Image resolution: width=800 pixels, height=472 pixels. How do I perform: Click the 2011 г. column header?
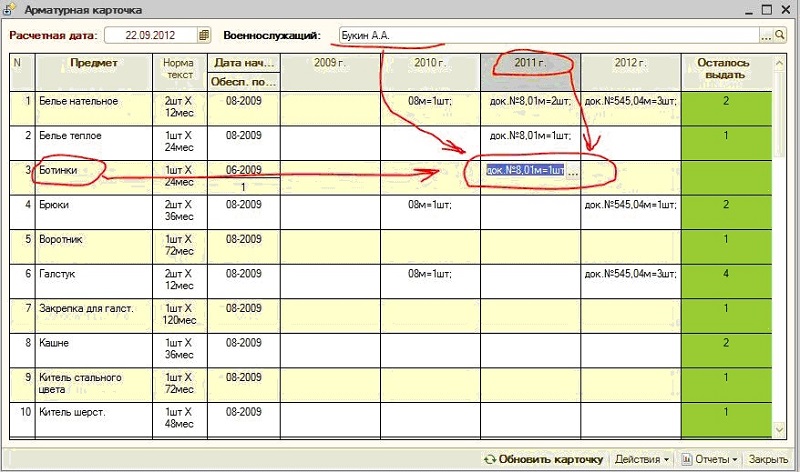(530, 63)
